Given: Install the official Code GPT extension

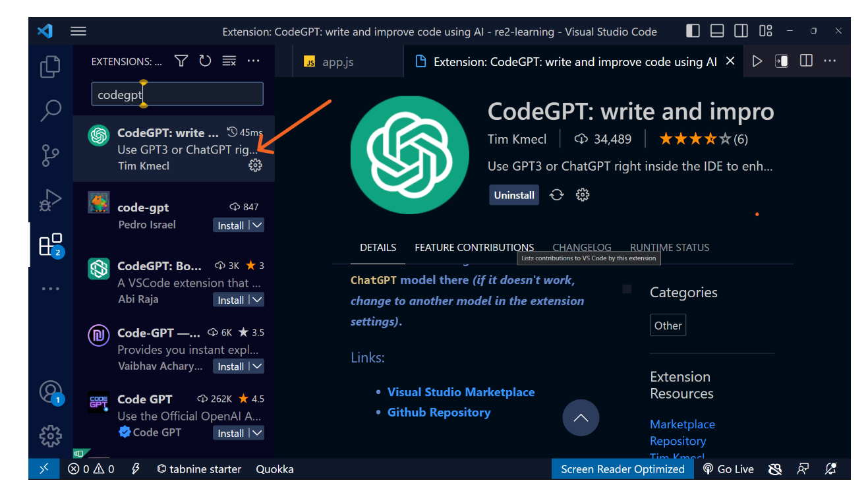Looking at the screenshot, I should point(231,433).
